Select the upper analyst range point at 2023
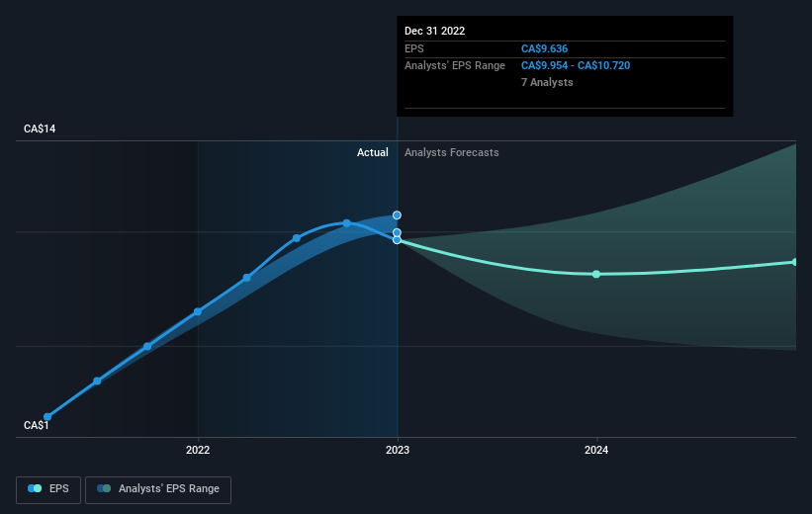812x514 pixels. [397, 215]
